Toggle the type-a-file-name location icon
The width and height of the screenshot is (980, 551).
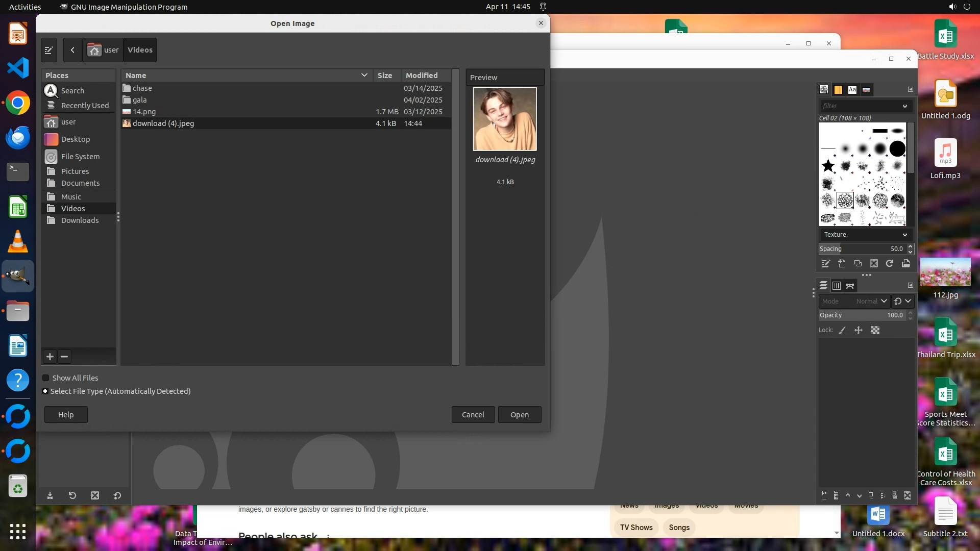point(49,50)
